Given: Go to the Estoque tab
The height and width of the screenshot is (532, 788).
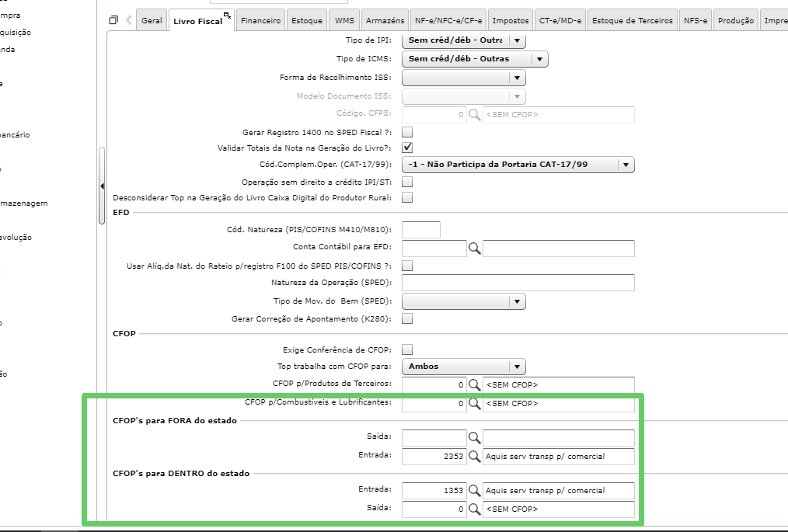Looking at the screenshot, I should pos(307,21).
